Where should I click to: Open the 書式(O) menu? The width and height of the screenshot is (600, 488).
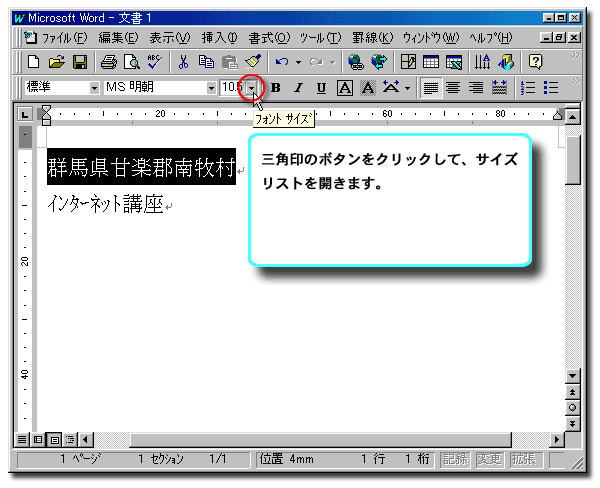point(269,38)
